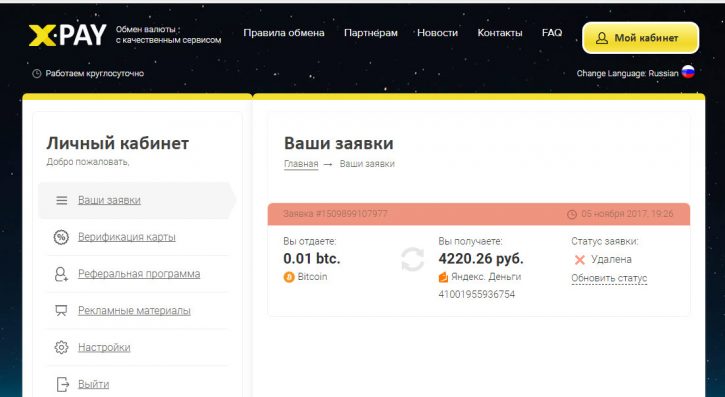Click the orange Bitcoin coin icon

point(289,277)
